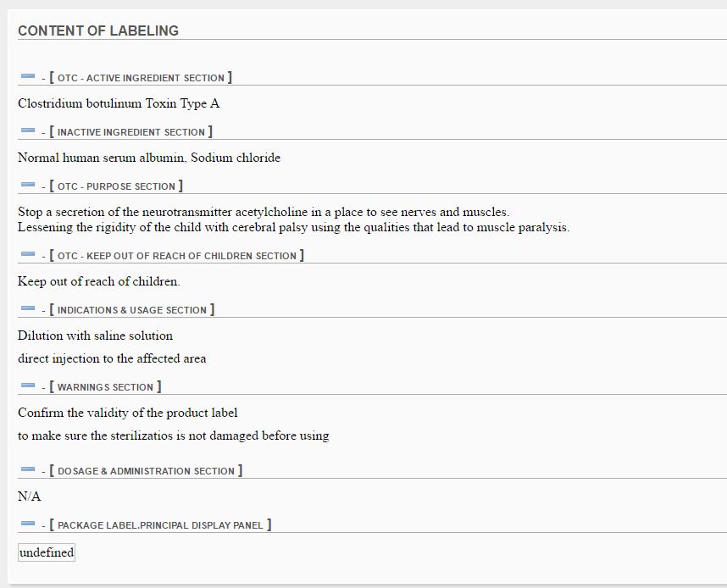Screen dimensions: 727x588
Task: Hit minus icon for Keep Out of Reach section
Action: 28,255
